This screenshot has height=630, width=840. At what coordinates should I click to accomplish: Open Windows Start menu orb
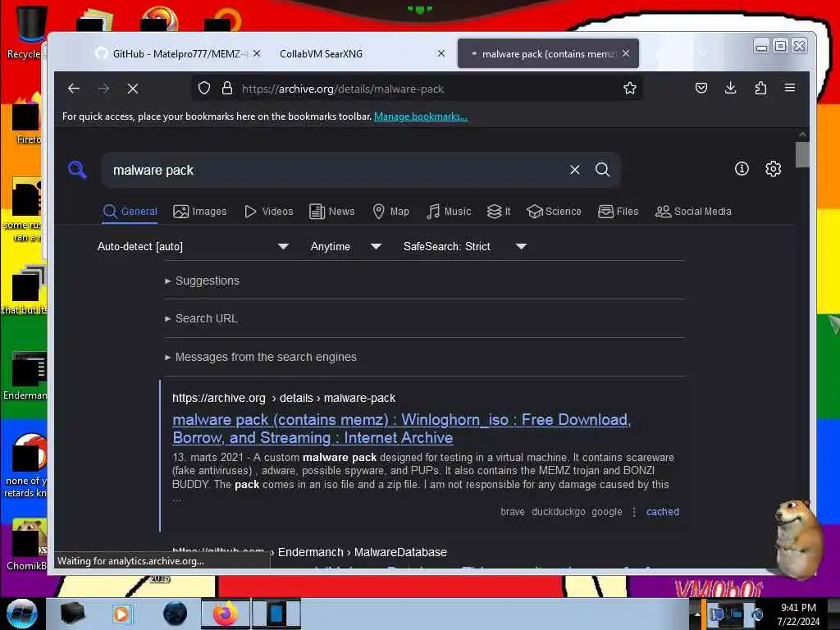coord(22,614)
